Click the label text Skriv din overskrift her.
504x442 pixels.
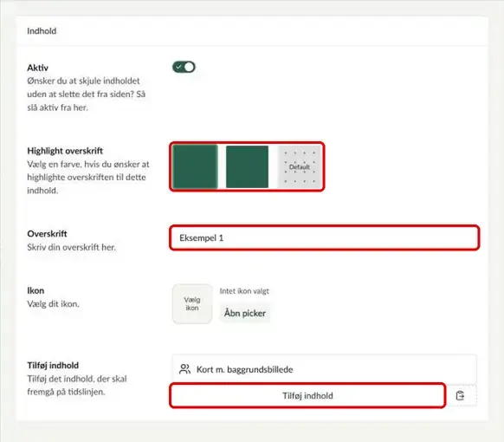pos(71,247)
